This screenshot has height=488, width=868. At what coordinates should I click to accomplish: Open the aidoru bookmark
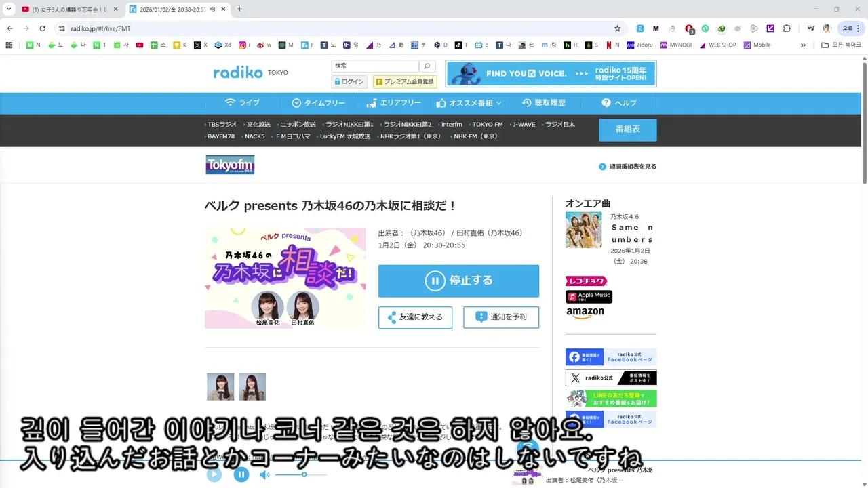(x=639, y=45)
